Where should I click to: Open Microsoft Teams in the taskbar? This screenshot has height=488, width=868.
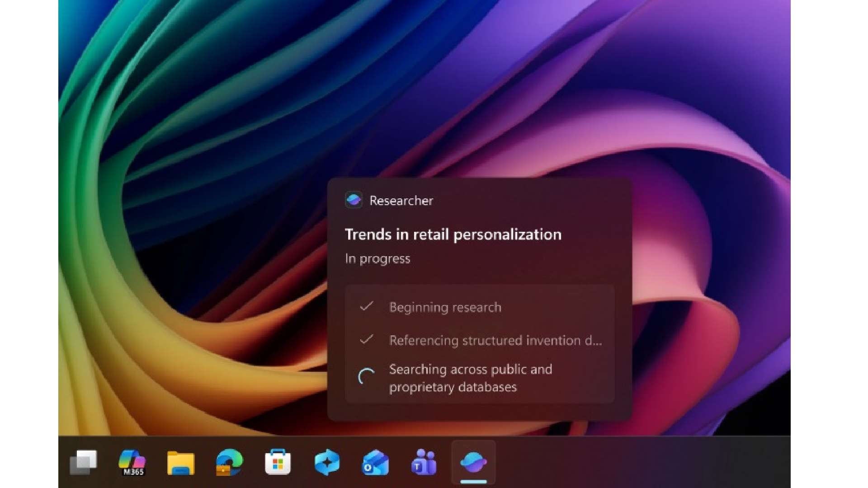424,462
